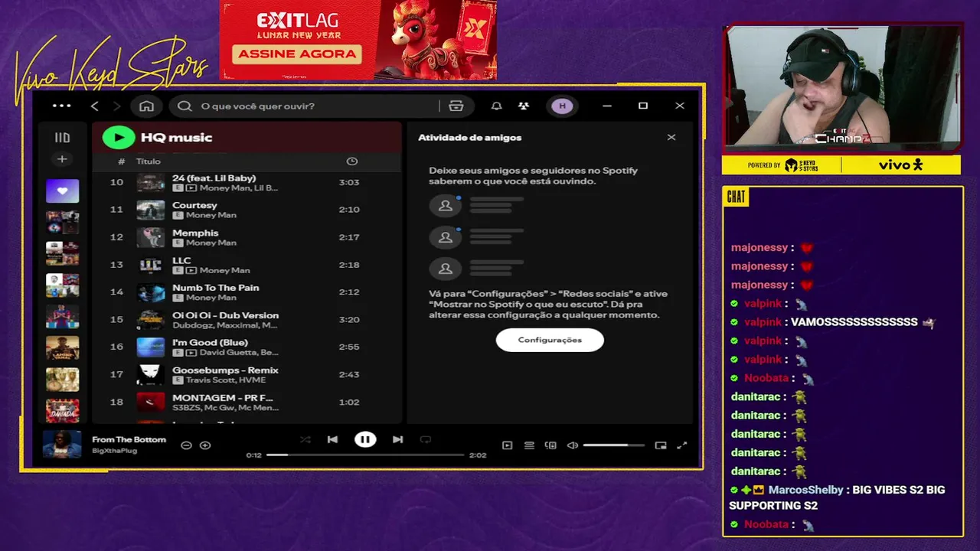Skip to the next track

(397, 439)
